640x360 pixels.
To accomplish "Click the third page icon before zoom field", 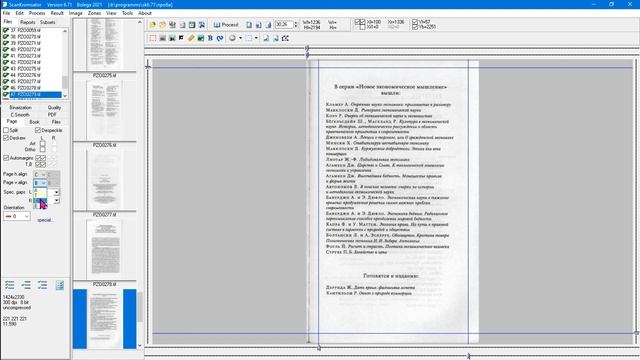I will click(x=268, y=25).
